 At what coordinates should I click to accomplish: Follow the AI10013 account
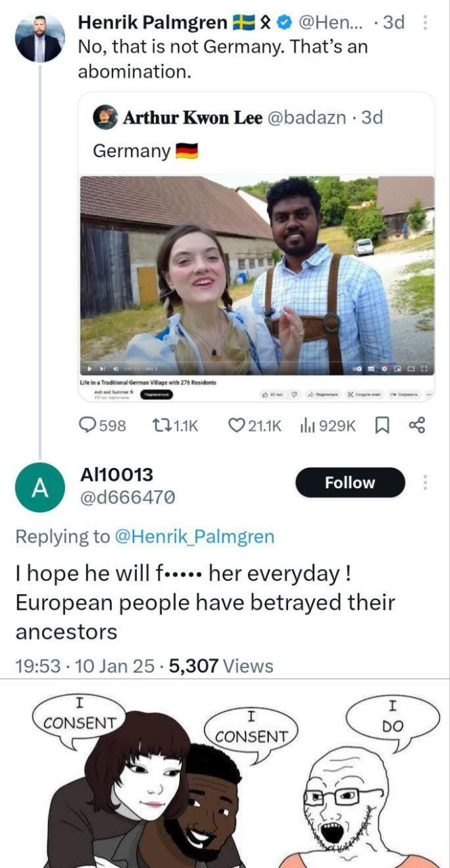pos(350,483)
